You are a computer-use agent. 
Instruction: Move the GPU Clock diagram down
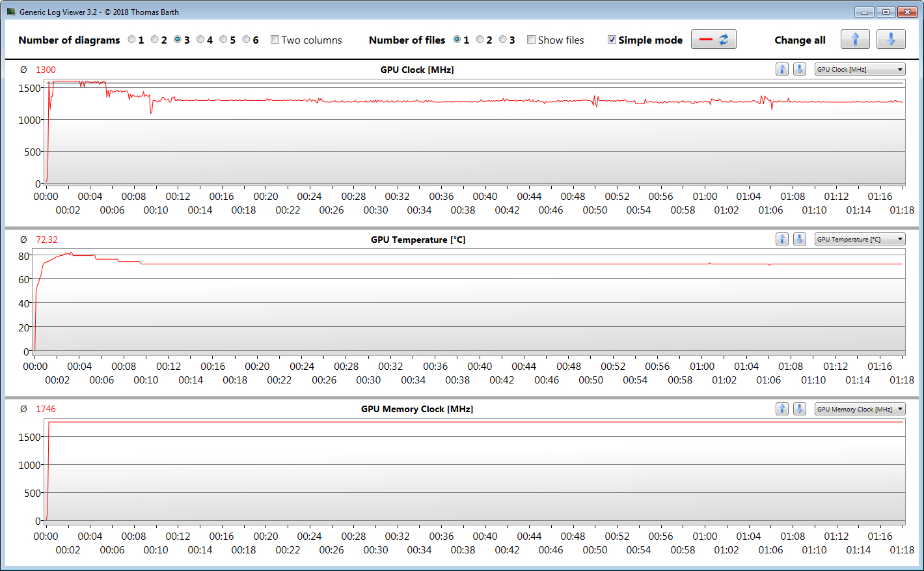tap(800, 69)
